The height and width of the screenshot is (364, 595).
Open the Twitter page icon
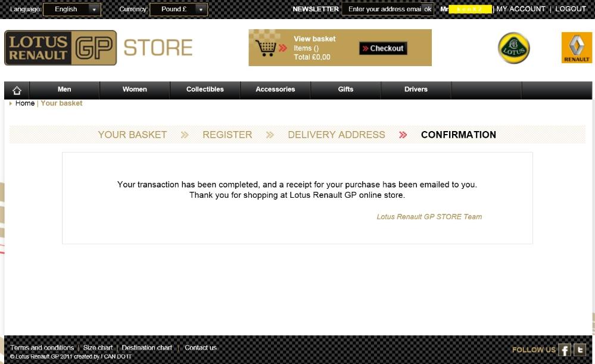(580, 350)
